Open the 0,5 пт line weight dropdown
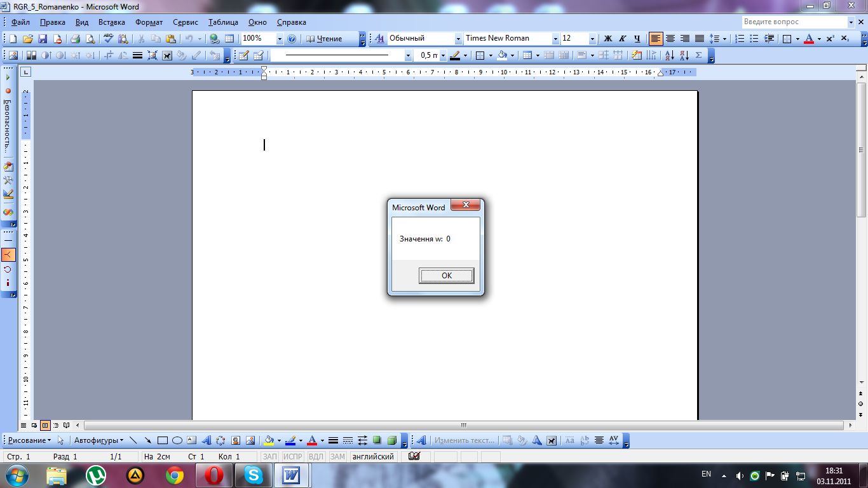Image resolution: width=868 pixels, height=488 pixels. click(x=443, y=55)
